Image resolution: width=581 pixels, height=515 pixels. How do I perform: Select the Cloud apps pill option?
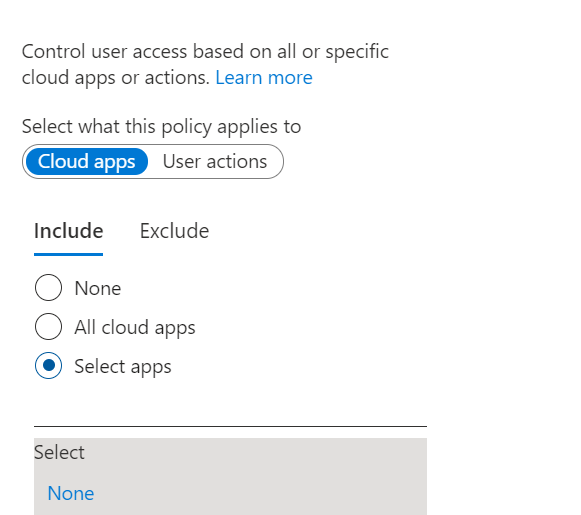coord(87,162)
